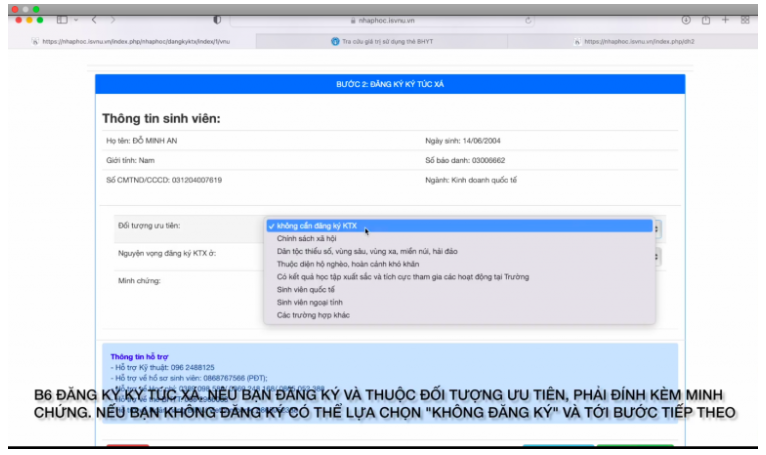The height and width of the screenshot is (455, 766).
Task: Reload the page with refresh icon
Action: [x=528, y=21]
